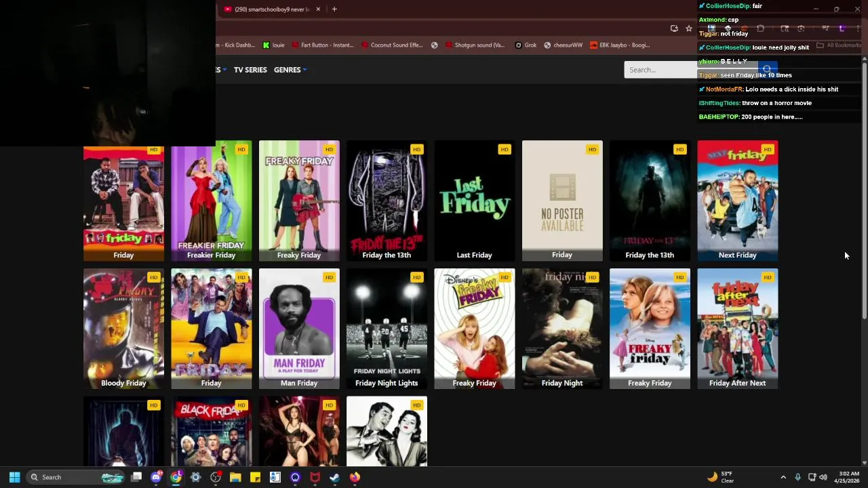Open the louie Kick bookmark
The height and width of the screenshot is (488, 868).
click(x=274, y=45)
